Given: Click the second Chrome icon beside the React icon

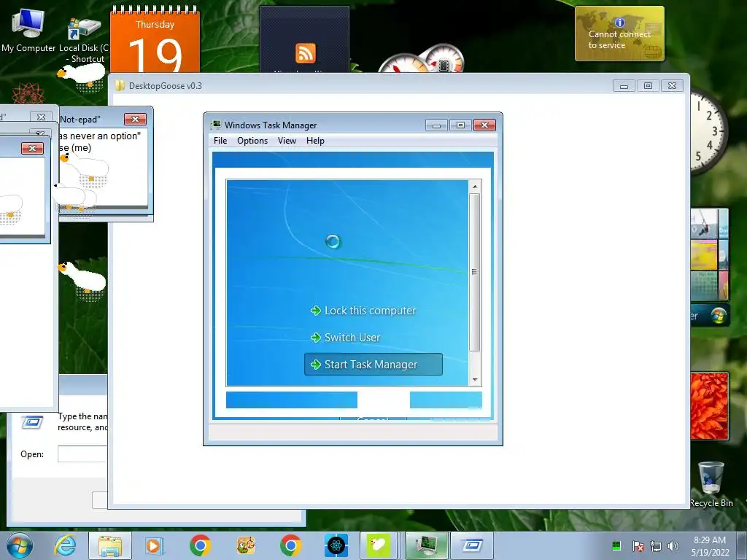Looking at the screenshot, I should point(290,545).
